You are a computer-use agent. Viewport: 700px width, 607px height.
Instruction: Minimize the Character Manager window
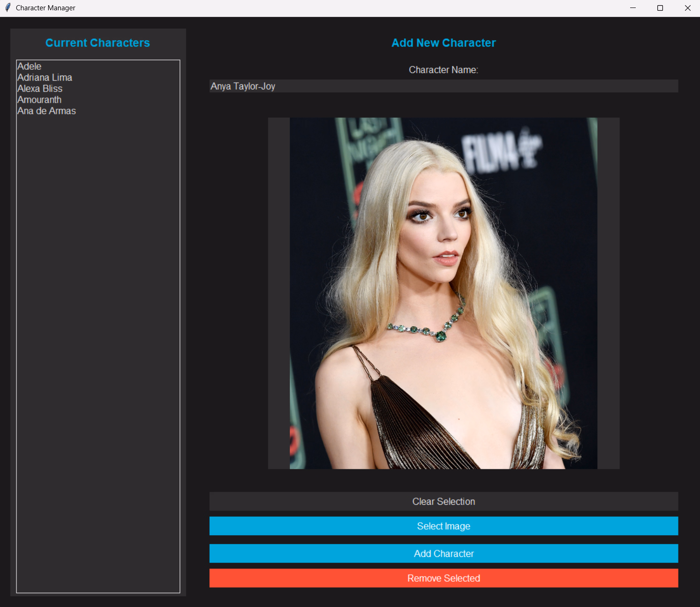632,8
